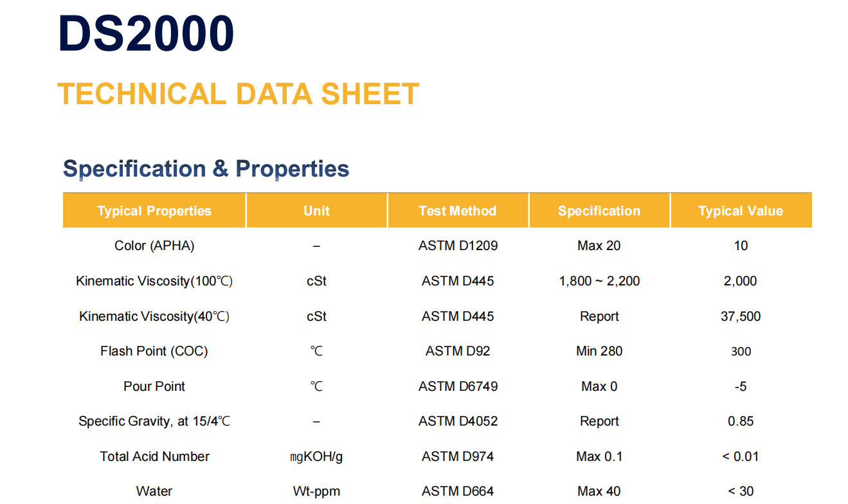The image size is (848, 504).
Task: Click the Typical Value column header
Action: 741,211
